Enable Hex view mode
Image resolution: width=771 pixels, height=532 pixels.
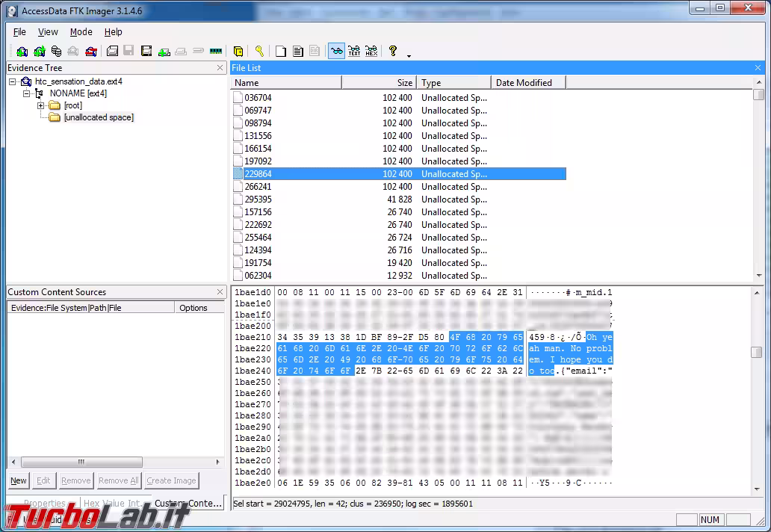tap(372, 51)
